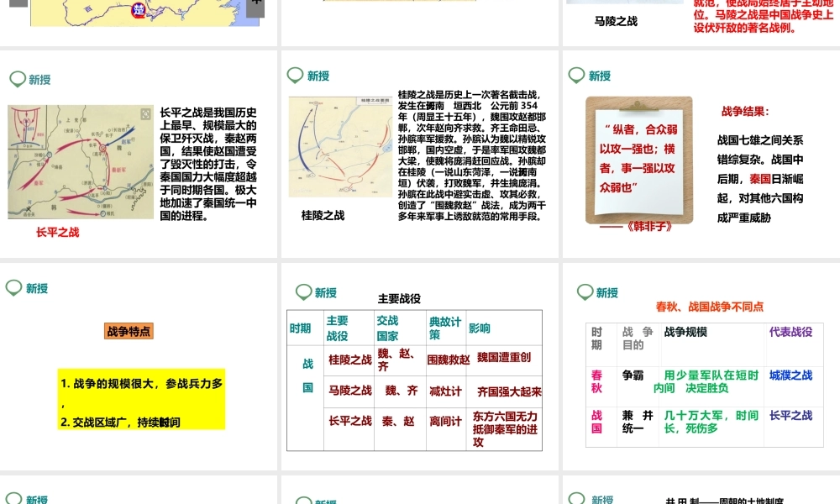Click the speech bubble icon on the 主要战役 slide
Viewport: 840px width, 504px height.
point(304,292)
